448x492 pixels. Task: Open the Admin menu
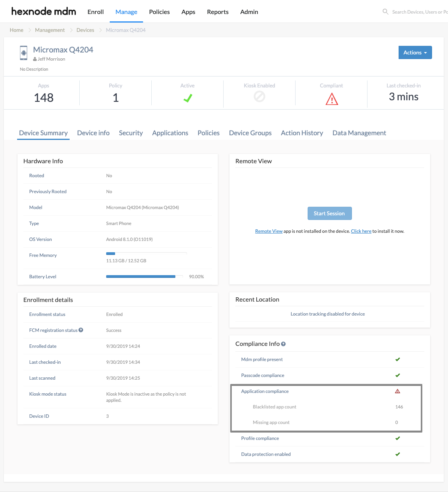pos(249,12)
